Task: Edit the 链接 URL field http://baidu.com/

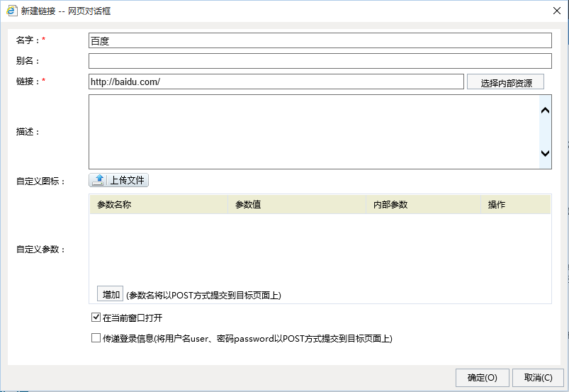Action: coord(276,82)
